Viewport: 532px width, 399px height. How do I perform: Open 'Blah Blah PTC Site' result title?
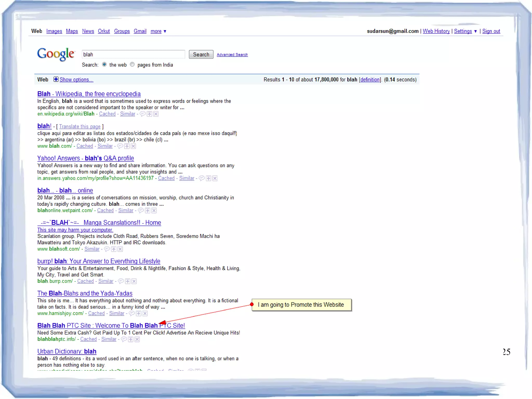coord(111,326)
